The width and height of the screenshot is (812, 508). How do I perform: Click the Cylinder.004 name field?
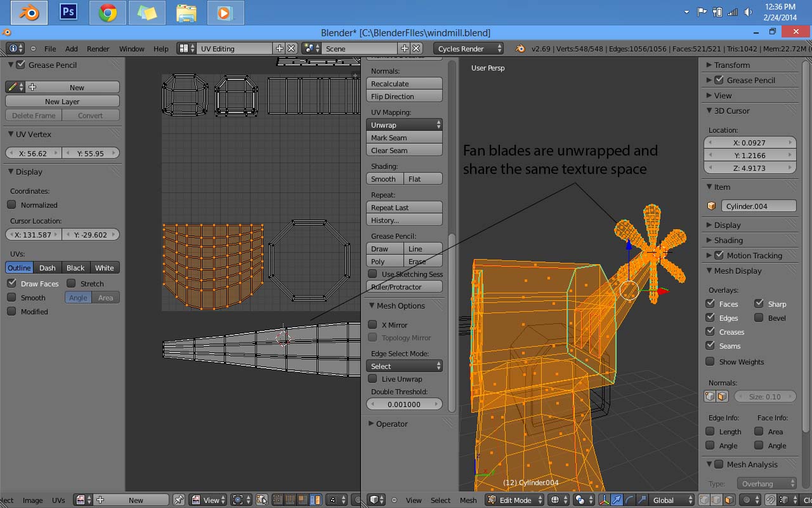tap(758, 206)
